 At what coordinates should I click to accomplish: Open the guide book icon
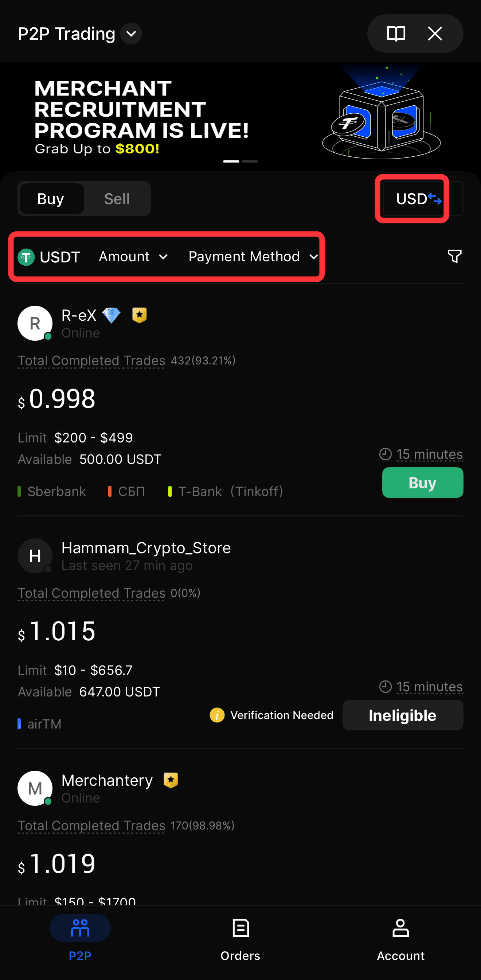tap(395, 34)
